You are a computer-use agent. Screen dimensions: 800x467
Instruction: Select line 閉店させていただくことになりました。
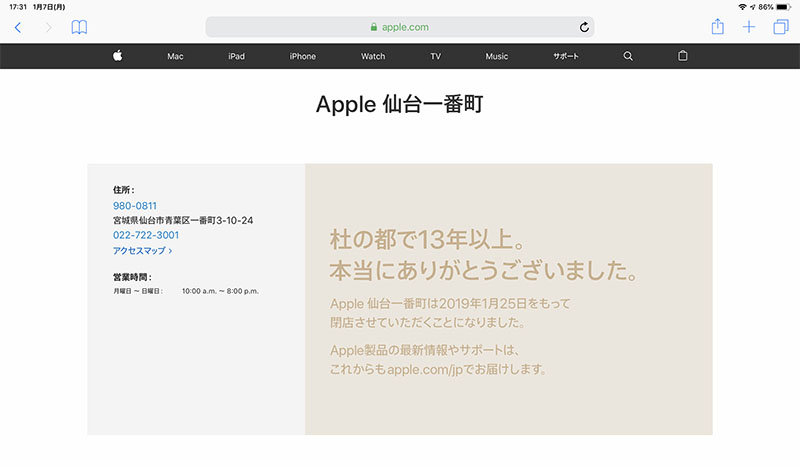tap(428, 323)
